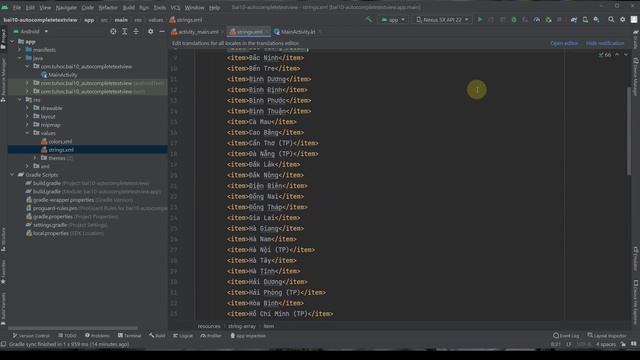Image resolution: width=640 pixels, height=360 pixels.
Task: Hide the Project tool window panel
Action: coord(162,31)
